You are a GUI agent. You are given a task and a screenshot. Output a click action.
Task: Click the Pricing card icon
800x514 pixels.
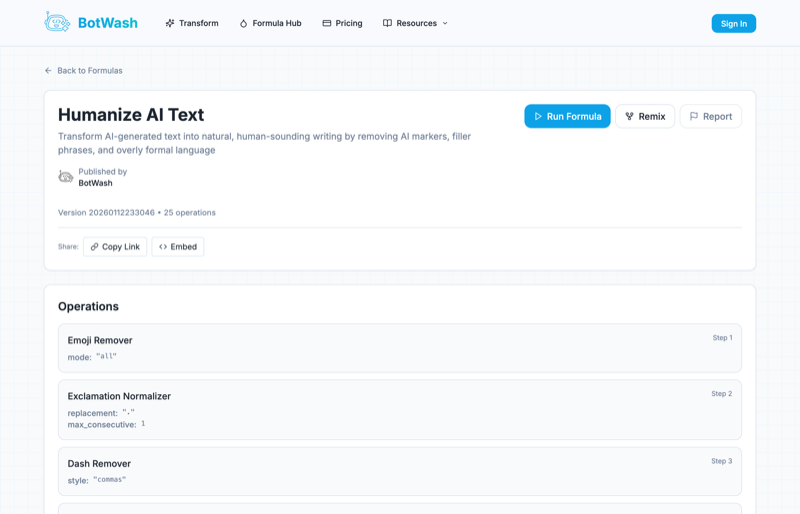click(327, 23)
